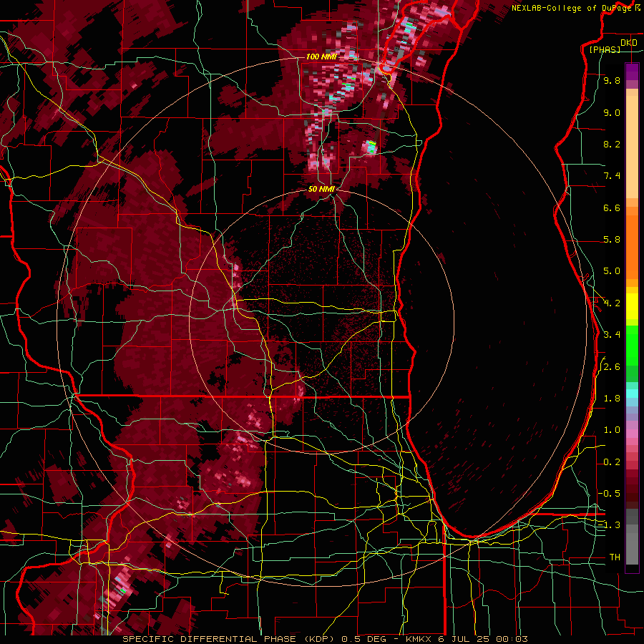Select the 50 NMI range ring label
This screenshot has width=644, height=644.
coord(321,189)
